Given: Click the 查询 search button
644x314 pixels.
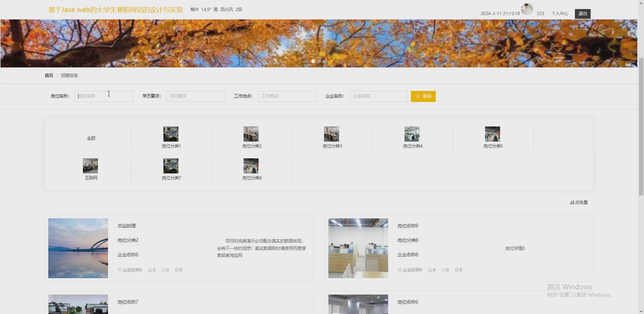Looking at the screenshot, I should [x=423, y=96].
